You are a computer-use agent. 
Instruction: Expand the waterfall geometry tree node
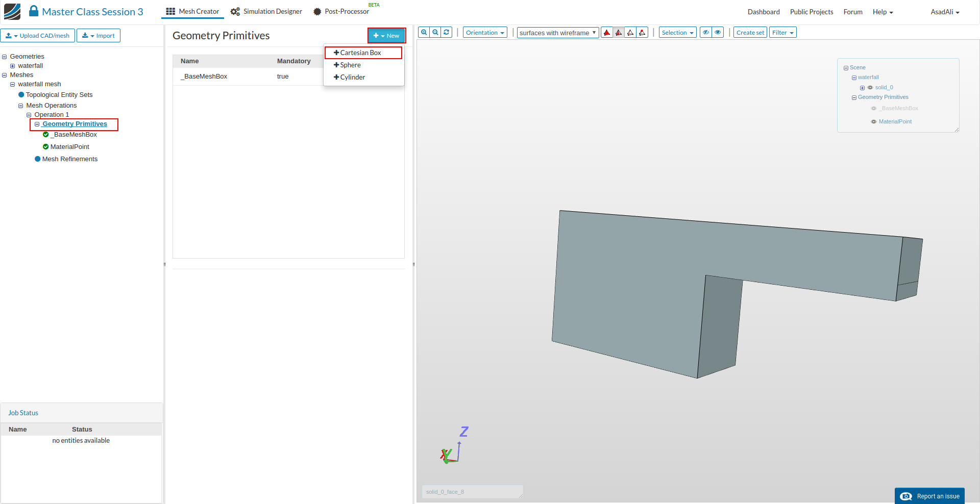pyautogui.click(x=13, y=66)
